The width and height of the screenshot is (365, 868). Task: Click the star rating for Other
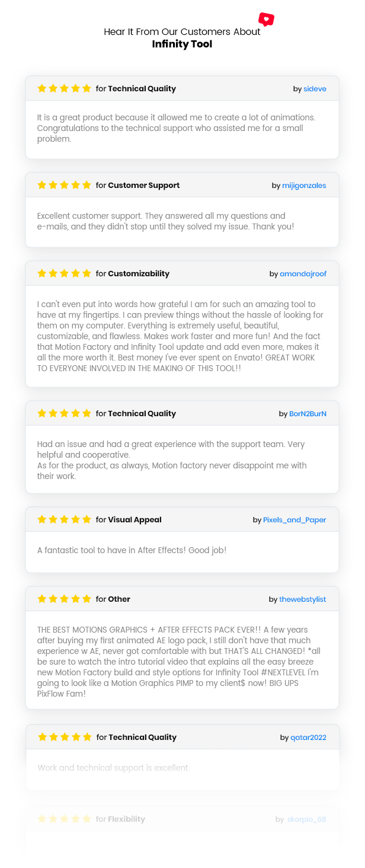pos(65,599)
